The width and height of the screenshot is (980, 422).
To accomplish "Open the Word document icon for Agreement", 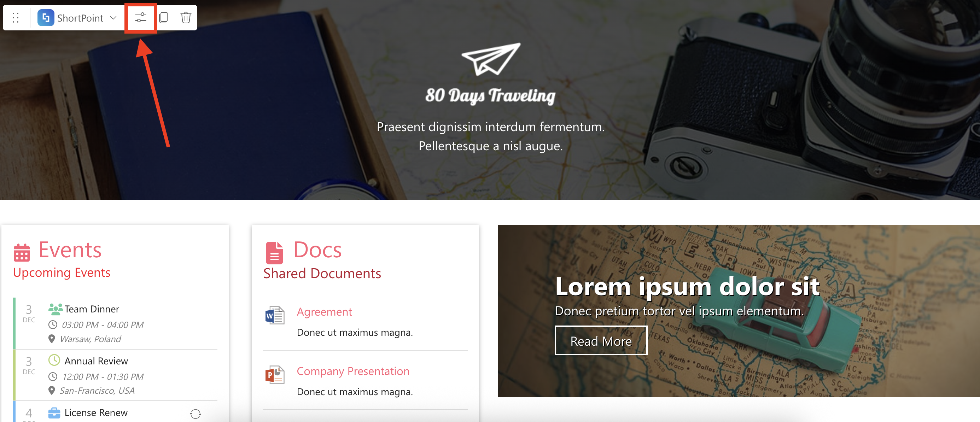I will (x=275, y=315).
